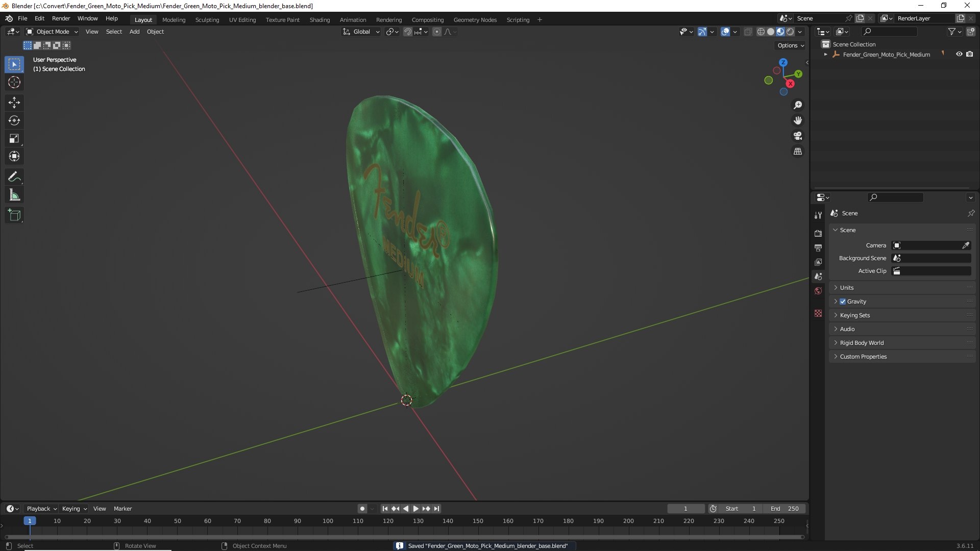Screen dimensions: 980x551
Task: Uncheck the Gravity checkbox
Action: pos(843,302)
